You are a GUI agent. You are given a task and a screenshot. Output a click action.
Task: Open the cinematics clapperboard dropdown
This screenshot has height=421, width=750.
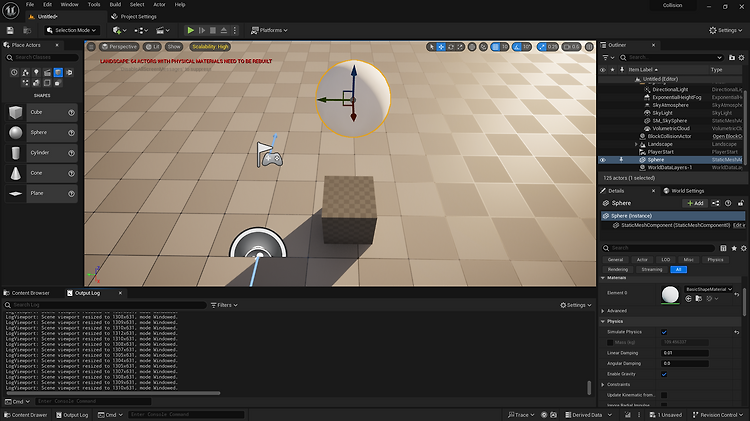coord(163,30)
